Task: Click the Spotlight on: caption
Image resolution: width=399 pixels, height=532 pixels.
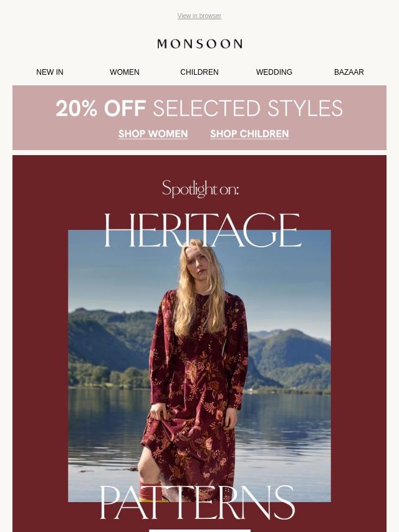Action: point(200,189)
